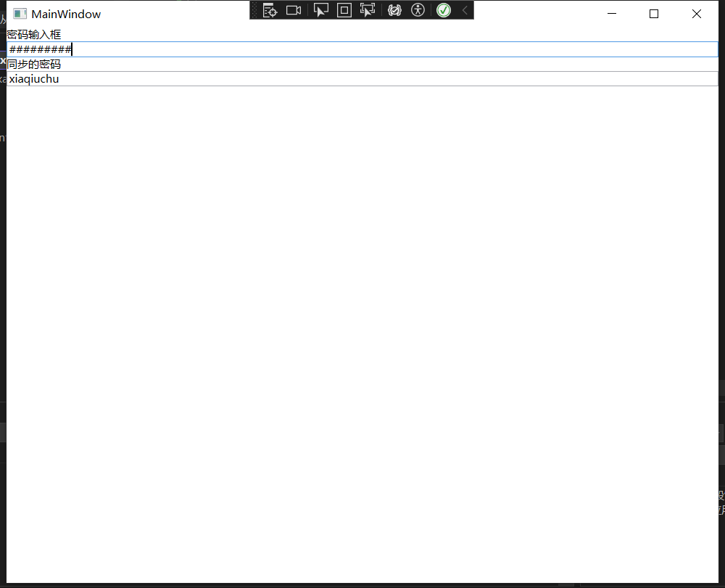
Task: Minimize the MainWindow window
Action: (612, 14)
